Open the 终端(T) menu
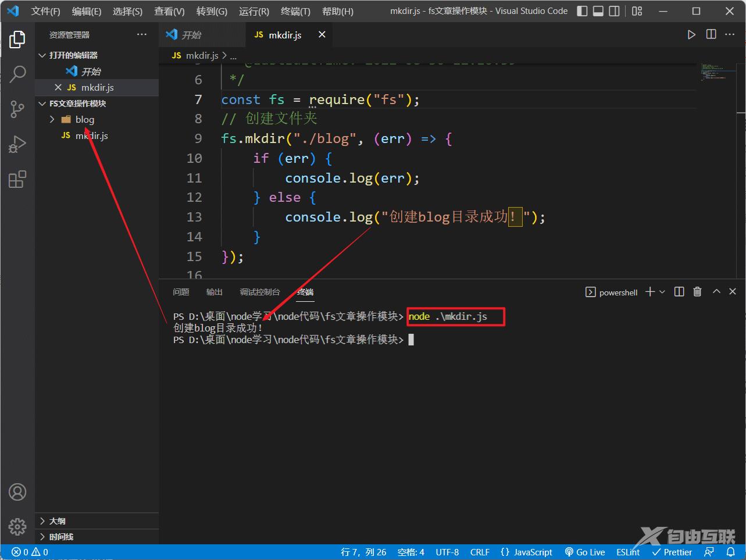This screenshot has height=560, width=746. point(295,11)
